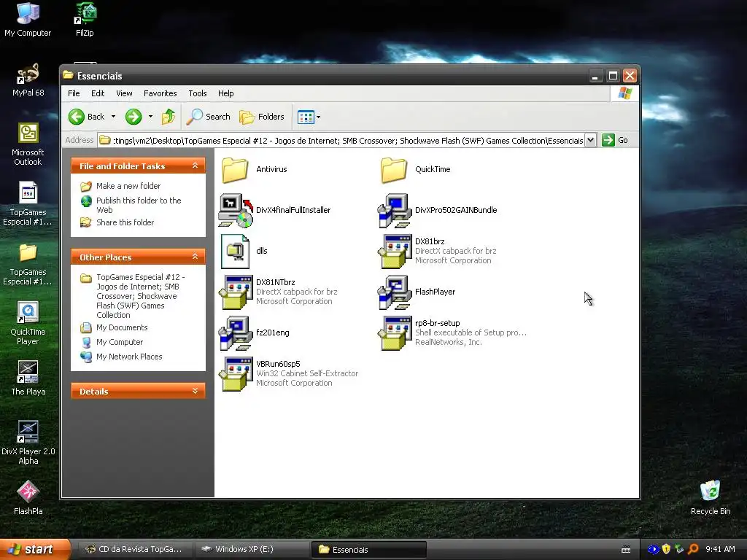Select QuickTime Player desktop shortcut
Screen dimensions: 747x560
(28, 323)
